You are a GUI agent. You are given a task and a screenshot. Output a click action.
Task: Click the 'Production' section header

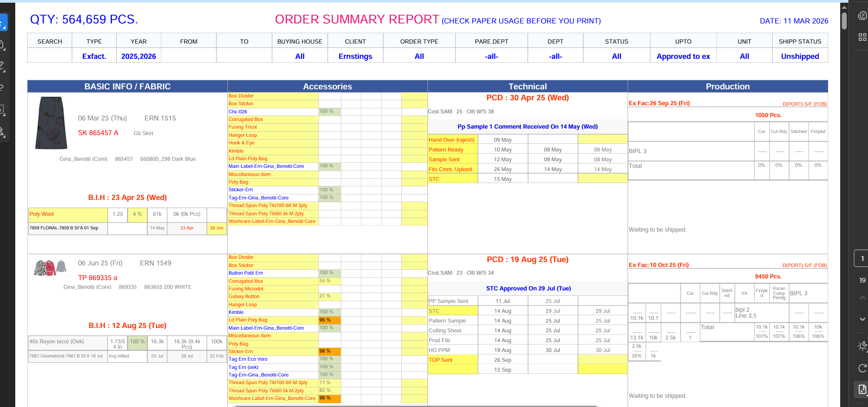click(x=728, y=87)
